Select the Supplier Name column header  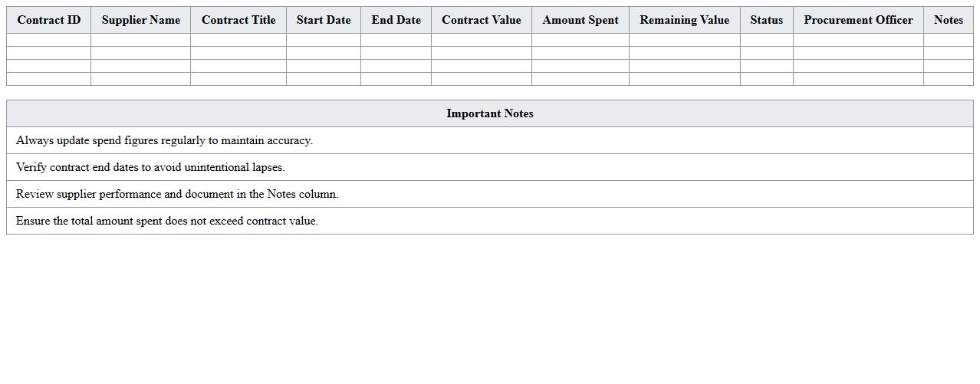coord(140,20)
